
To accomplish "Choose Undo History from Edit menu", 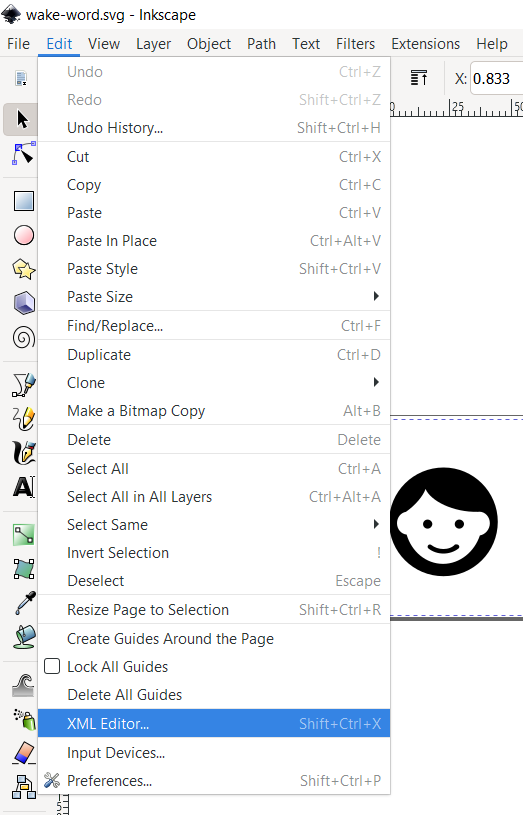I will [214, 128].
